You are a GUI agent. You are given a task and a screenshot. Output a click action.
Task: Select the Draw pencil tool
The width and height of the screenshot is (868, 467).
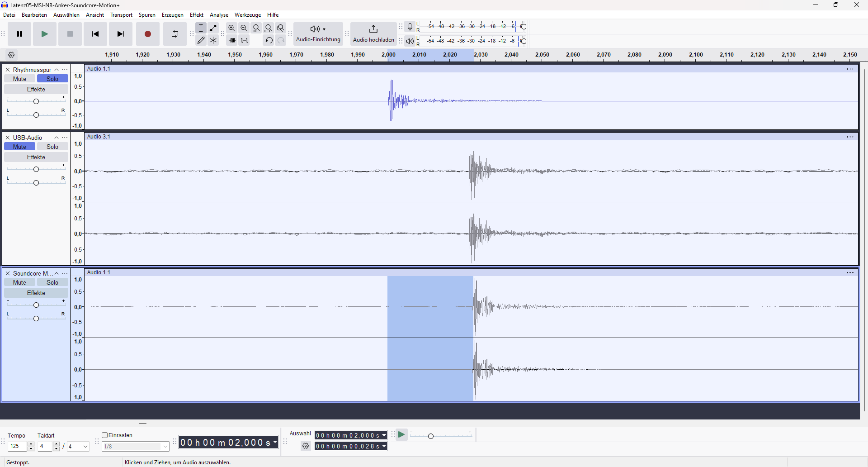click(x=201, y=40)
